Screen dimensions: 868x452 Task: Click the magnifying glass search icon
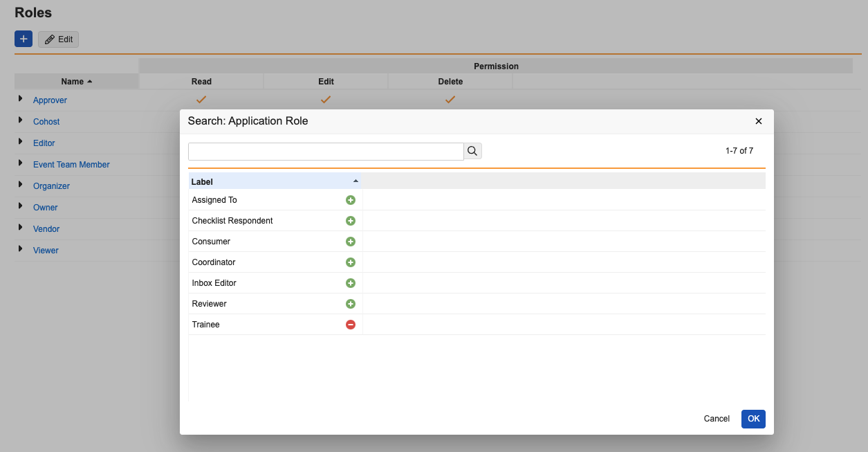472,151
